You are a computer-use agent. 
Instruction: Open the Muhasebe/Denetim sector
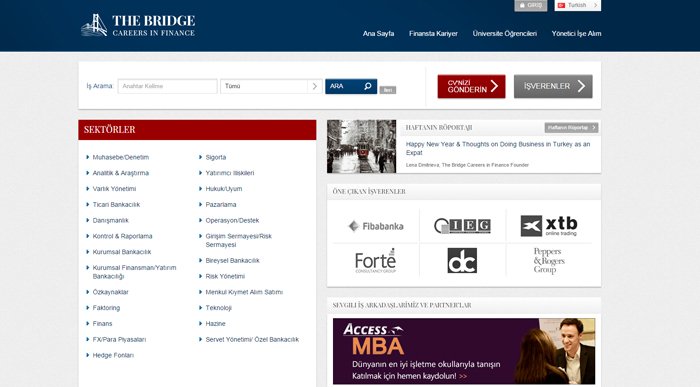point(121,157)
